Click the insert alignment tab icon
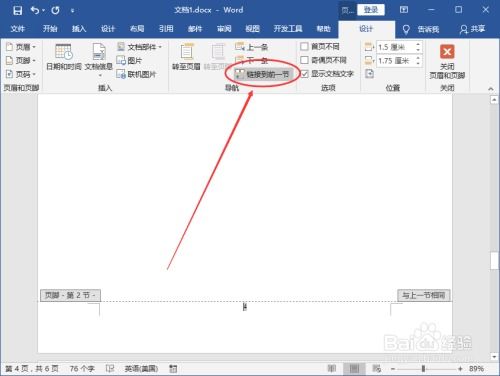500x376 pixels. click(x=369, y=74)
